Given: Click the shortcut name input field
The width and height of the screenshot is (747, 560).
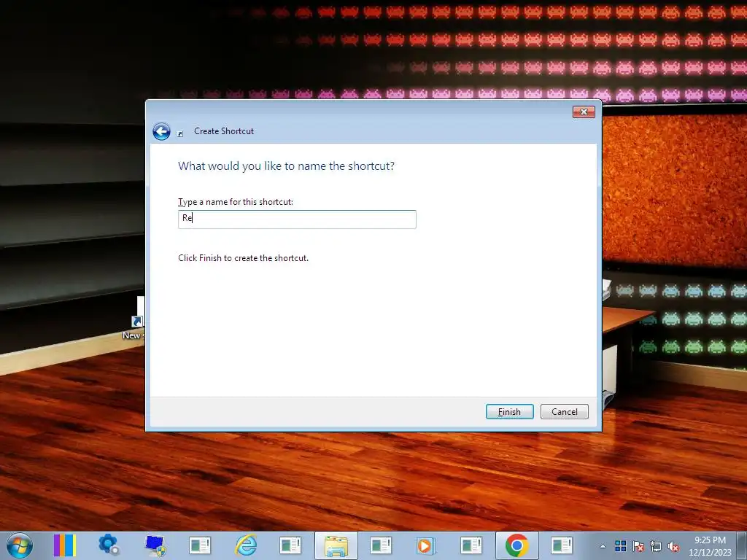Looking at the screenshot, I should [297, 219].
